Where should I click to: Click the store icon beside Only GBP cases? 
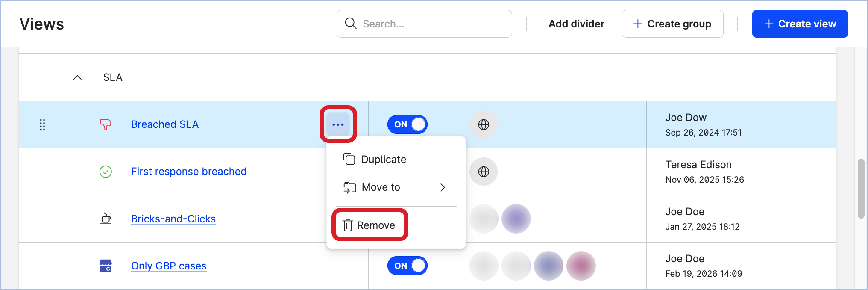(x=106, y=266)
